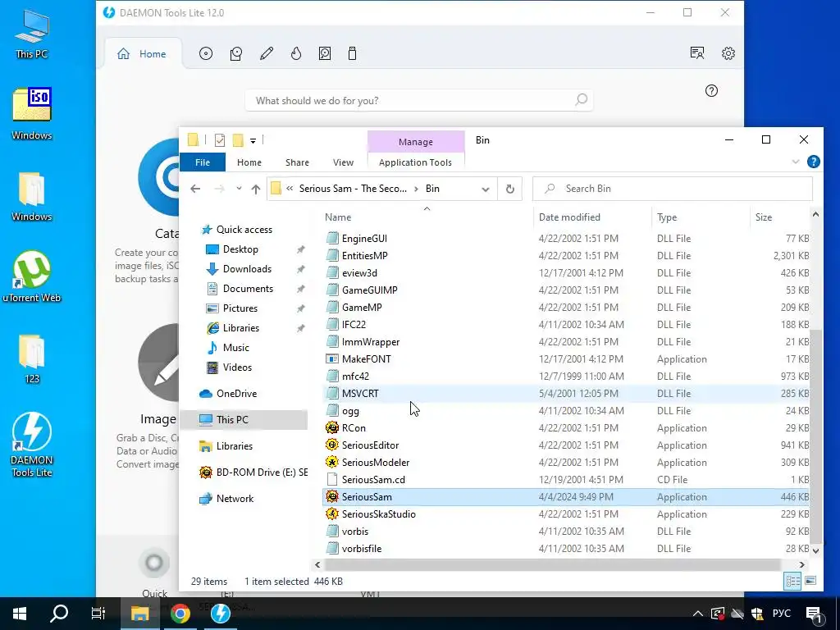Viewport: 840px width, 630px height.
Task: Select the RCon application icon
Action: 332,427
